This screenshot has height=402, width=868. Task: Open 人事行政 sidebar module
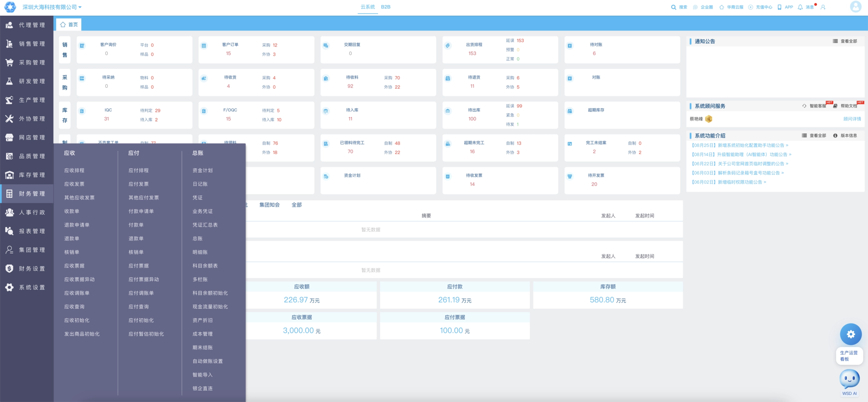[27, 212]
